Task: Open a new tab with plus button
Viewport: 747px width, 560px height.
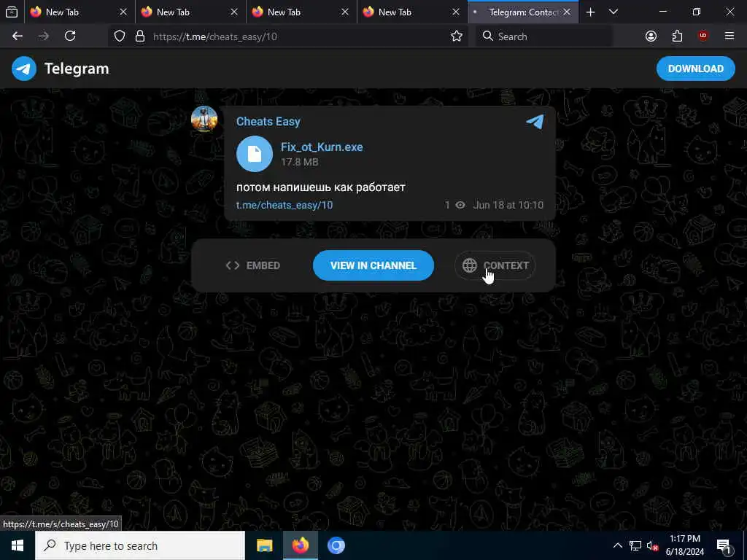Action: (x=590, y=12)
